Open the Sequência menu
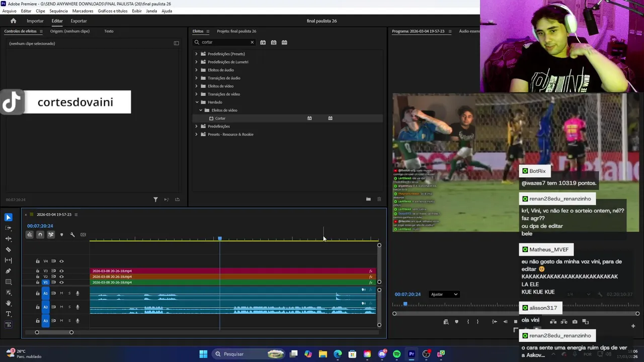The width and height of the screenshot is (644, 362). point(58,11)
